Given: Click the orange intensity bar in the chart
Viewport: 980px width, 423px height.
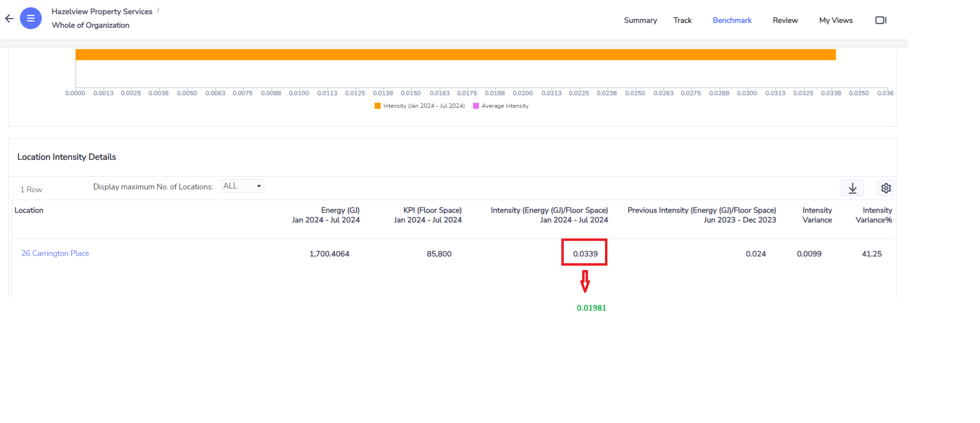Looking at the screenshot, I should pos(455,55).
